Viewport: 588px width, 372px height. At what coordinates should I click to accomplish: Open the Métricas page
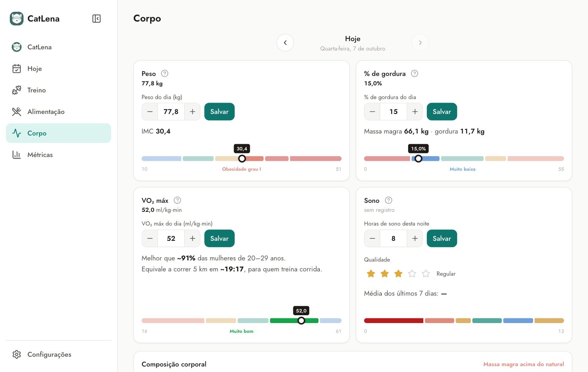tap(58, 155)
